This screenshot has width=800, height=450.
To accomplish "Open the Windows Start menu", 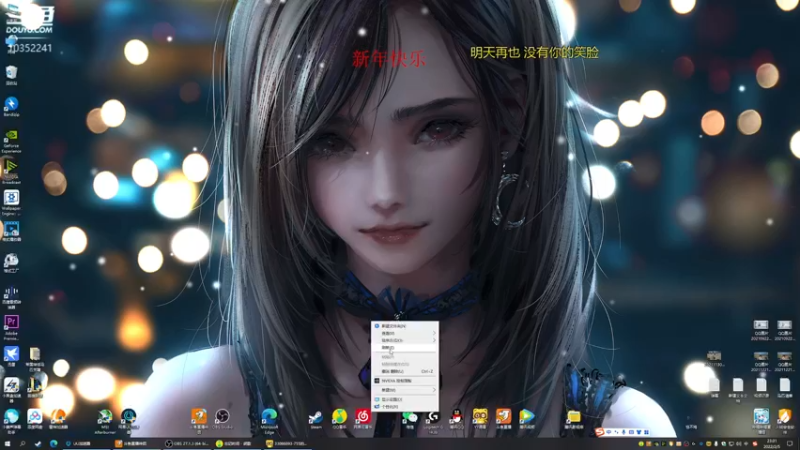I will click(7, 444).
